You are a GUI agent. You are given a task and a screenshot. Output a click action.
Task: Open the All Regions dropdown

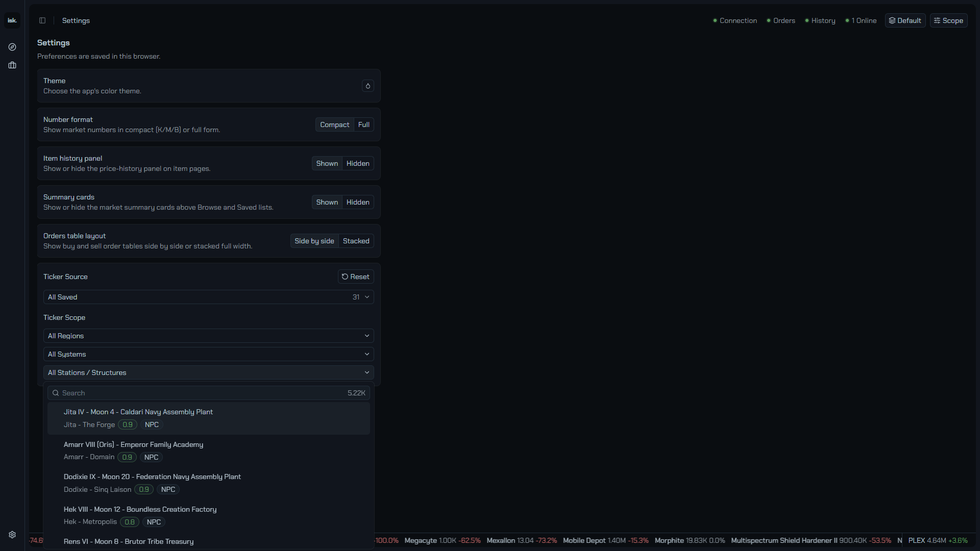[x=209, y=336]
